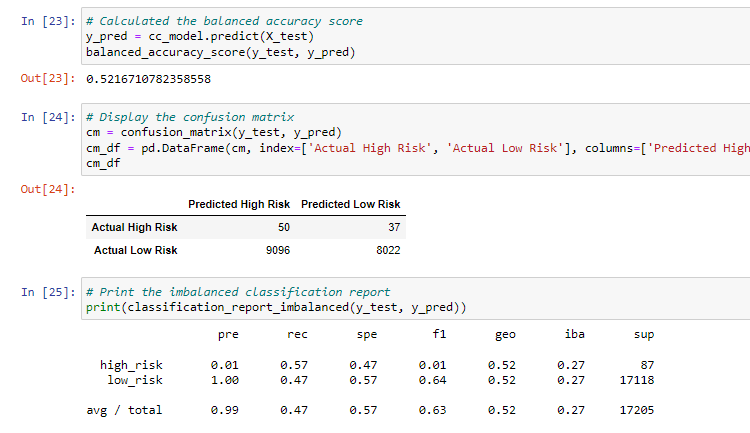Click the In [24]: prompt label

pyautogui.click(x=48, y=117)
